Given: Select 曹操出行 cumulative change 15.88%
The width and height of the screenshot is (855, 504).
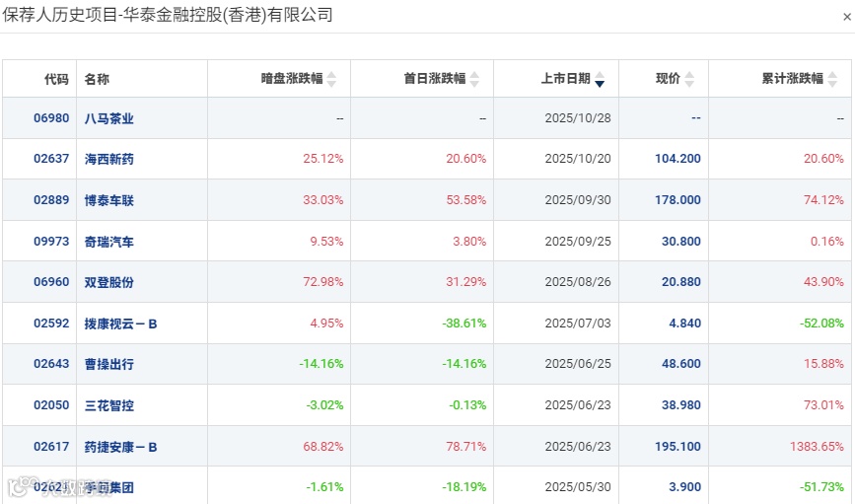Looking at the screenshot, I should 823,364.
